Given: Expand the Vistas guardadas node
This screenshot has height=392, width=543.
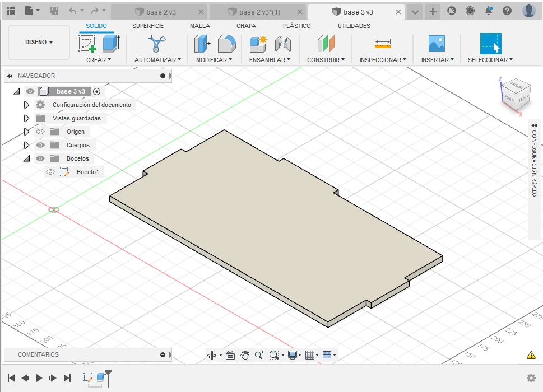Looking at the screenshot, I should coord(26,118).
